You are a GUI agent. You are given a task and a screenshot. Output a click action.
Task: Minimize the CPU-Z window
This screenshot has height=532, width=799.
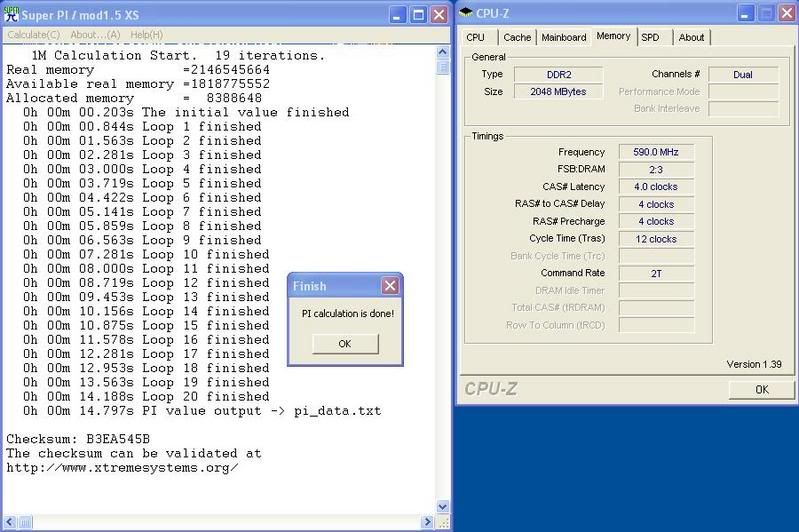[x=745, y=14]
